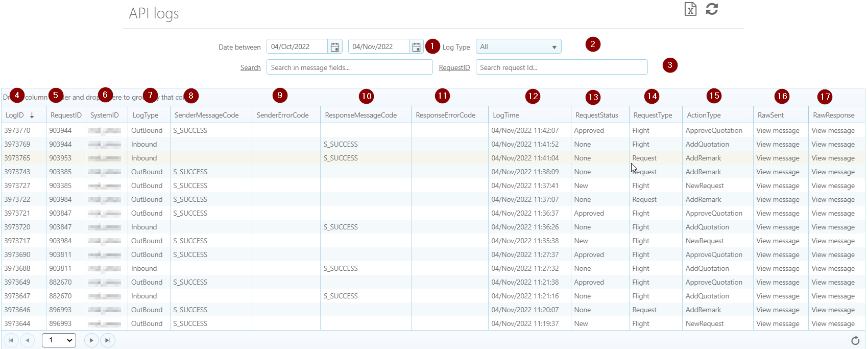The image size is (868, 349).
Task: Open RawResponse View message for log 3973769
Action: click(833, 144)
